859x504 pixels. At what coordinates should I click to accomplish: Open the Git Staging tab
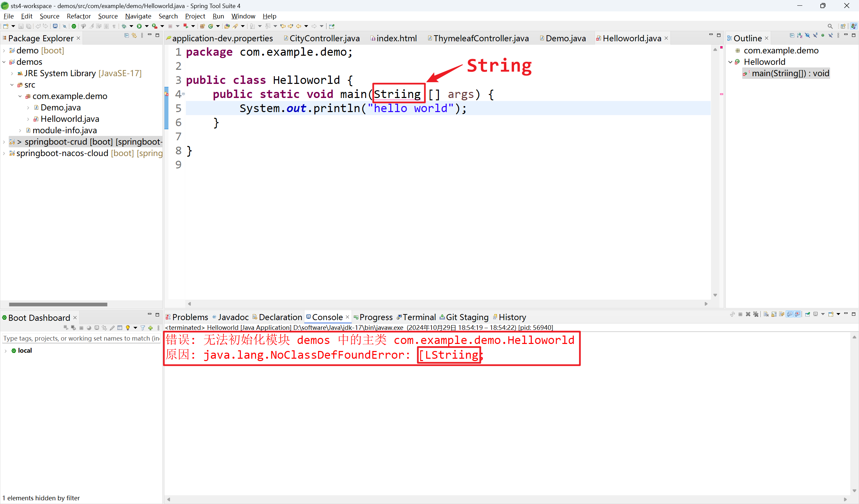[x=464, y=317]
